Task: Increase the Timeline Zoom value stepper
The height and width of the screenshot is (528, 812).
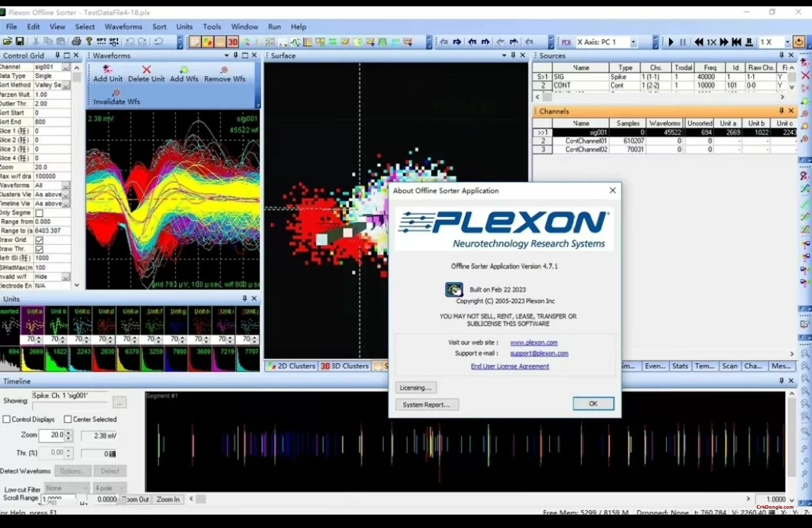Action: pos(68,433)
